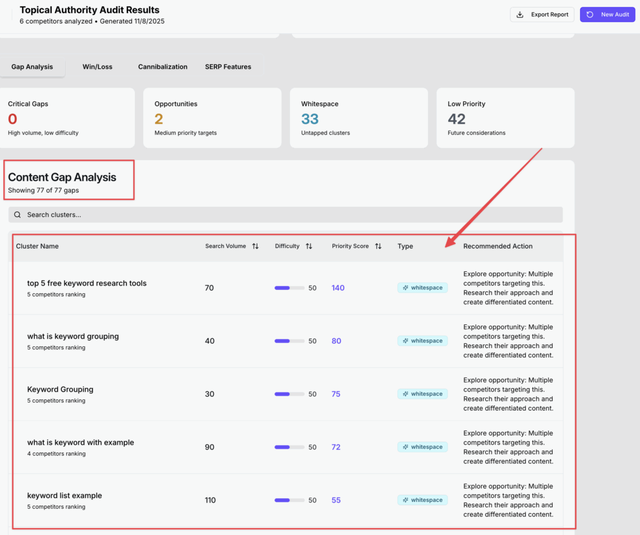
Task: Click difficulty bar for what is keyword grouping
Action: coord(289,341)
